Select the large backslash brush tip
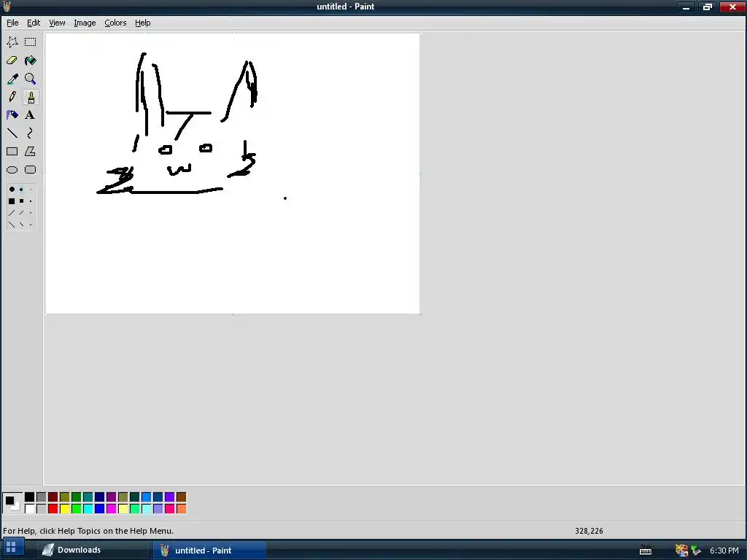Screen dimensions: 747x560 [12, 225]
